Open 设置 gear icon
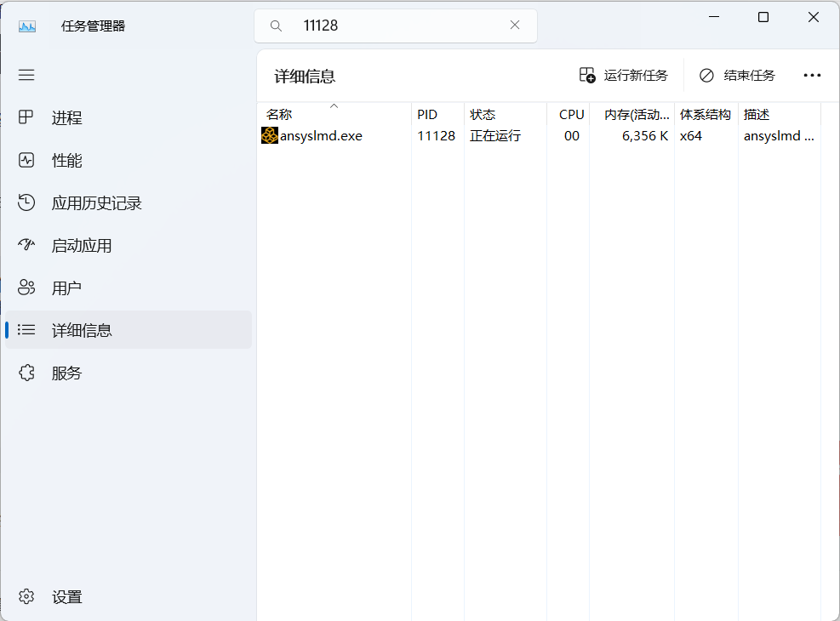The width and height of the screenshot is (840, 621). pyautogui.click(x=26, y=596)
